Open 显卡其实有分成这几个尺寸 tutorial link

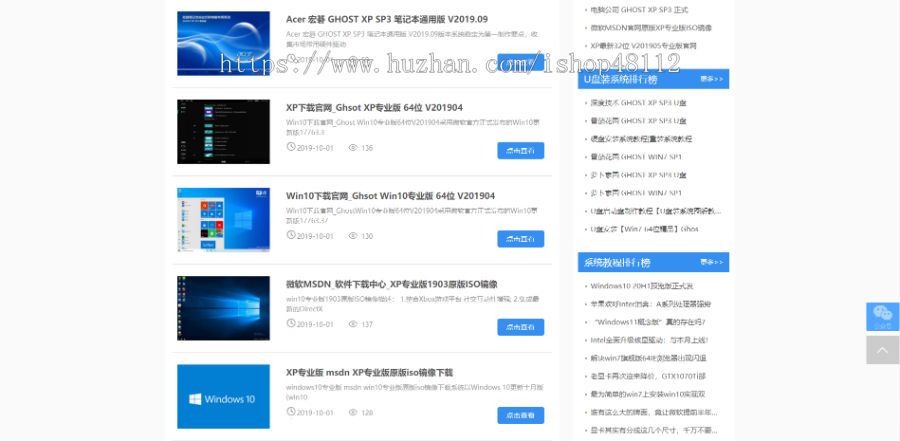pos(654,430)
